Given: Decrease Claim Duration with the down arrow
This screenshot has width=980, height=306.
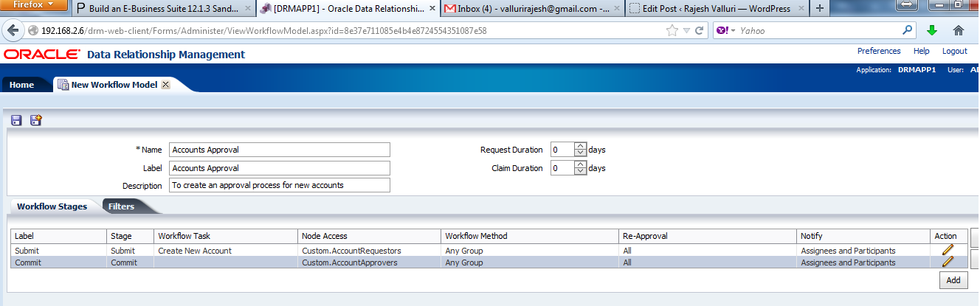Looking at the screenshot, I should [x=580, y=172].
